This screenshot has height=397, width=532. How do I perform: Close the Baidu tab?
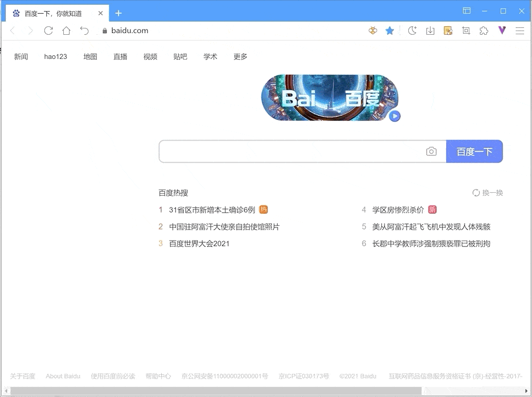pos(101,13)
